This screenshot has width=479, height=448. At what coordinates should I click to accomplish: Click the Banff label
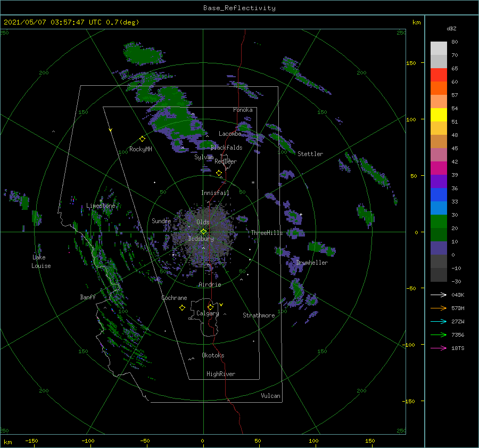pyautogui.click(x=88, y=297)
